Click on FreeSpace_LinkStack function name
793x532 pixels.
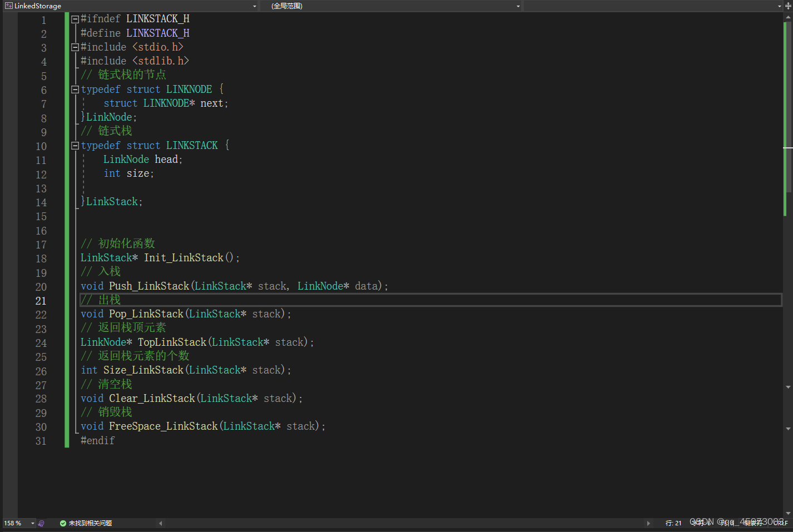(163, 426)
